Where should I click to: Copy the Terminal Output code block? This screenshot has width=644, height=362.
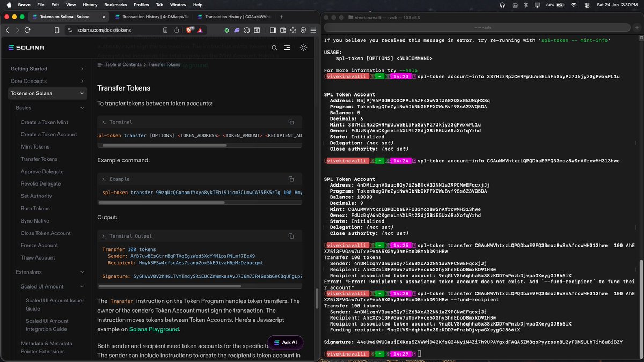point(291,236)
